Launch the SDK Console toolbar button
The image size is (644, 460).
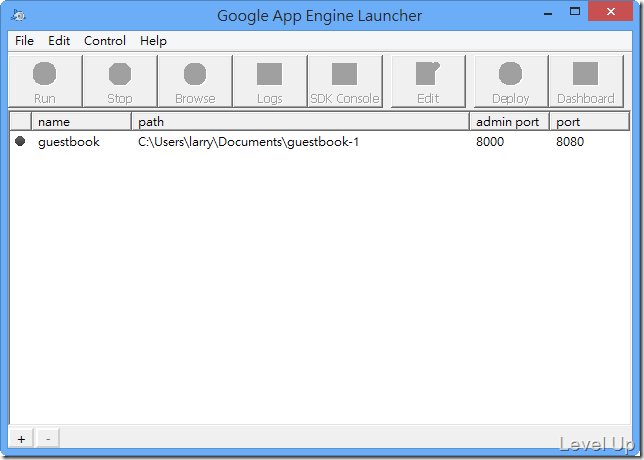tap(345, 81)
